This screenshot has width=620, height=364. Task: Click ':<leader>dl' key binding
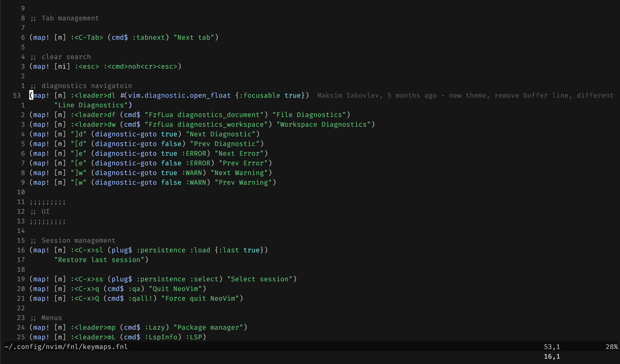coord(93,95)
